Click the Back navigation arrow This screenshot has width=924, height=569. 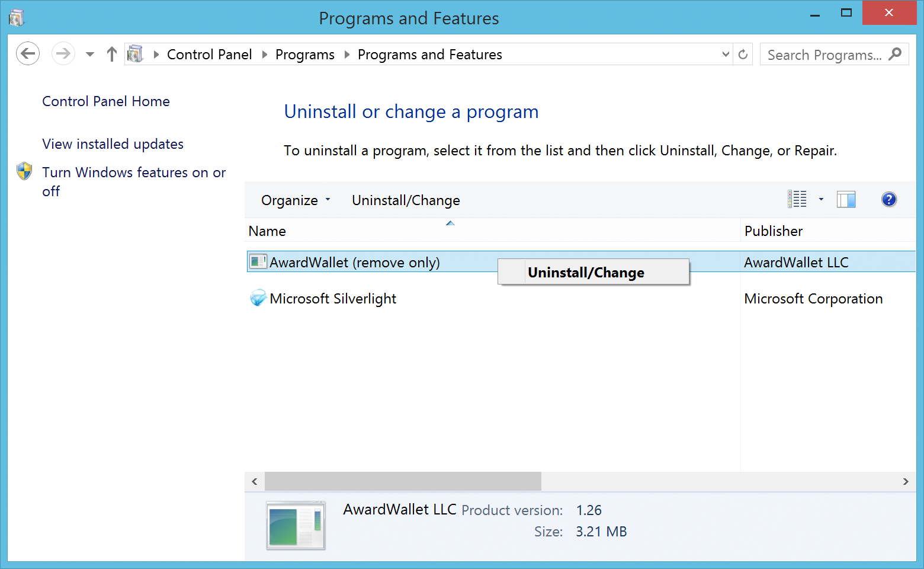click(x=28, y=54)
